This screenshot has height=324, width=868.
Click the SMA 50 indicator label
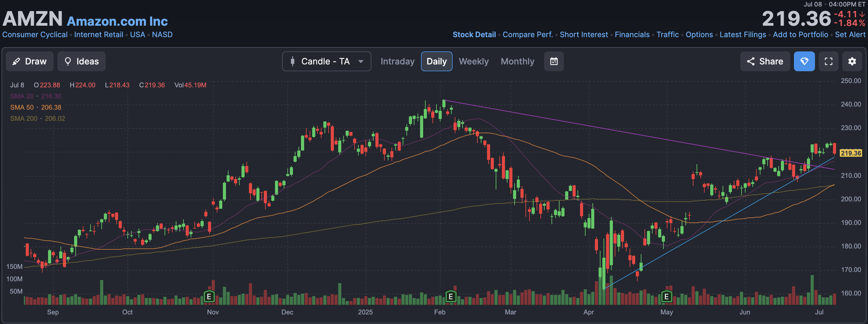tap(22, 107)
